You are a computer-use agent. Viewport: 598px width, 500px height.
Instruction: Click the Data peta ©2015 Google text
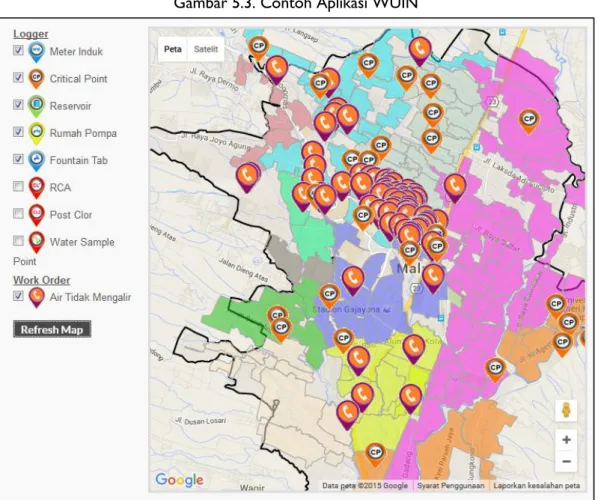pyautogui.click(x=365, y=486)
